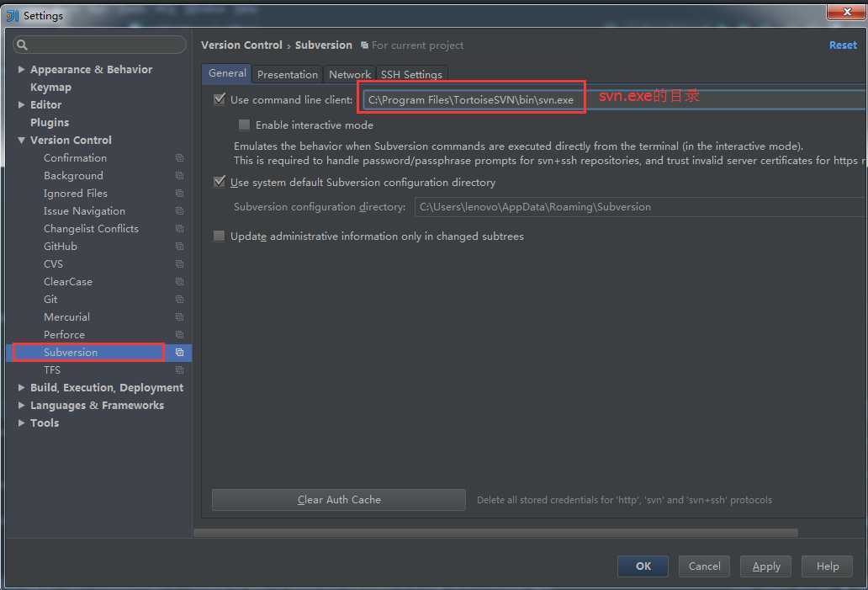The image size is (868, 590).
Task: Click the project-level icon beside Background
Action: [179, 176]
